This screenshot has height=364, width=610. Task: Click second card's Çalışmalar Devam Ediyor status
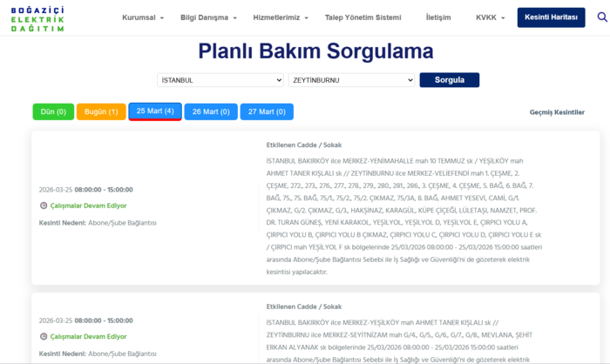88,336
